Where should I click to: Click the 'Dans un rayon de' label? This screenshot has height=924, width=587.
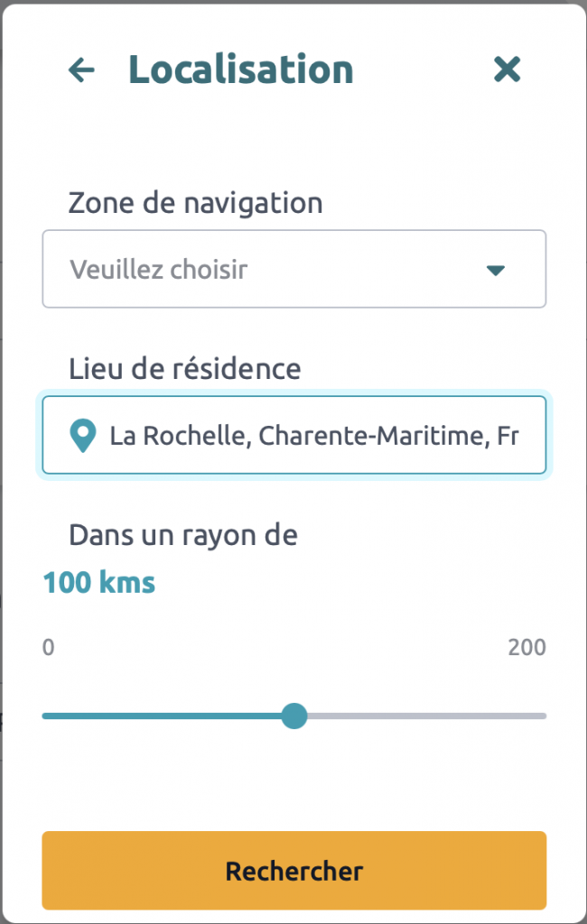[x=183, y=535]
